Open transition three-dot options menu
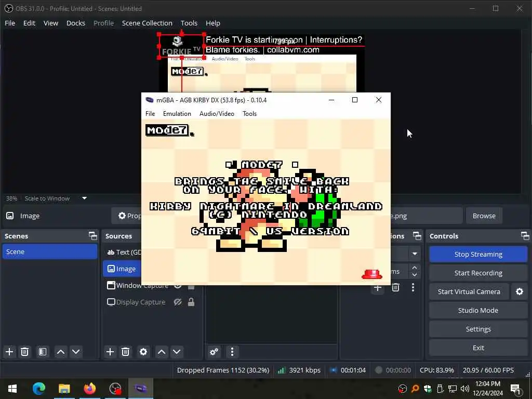 point(413,288)
